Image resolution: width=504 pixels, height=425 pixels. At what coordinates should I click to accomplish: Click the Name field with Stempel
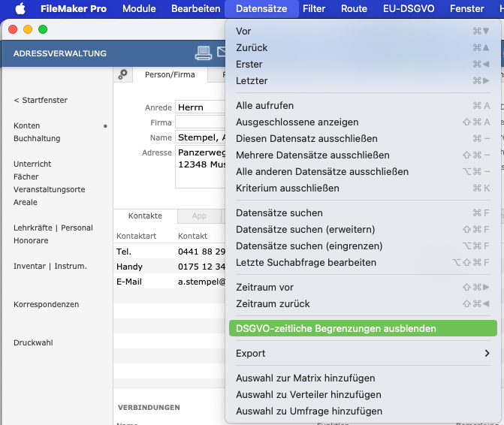pyautogui.click(x=201, y=137)
